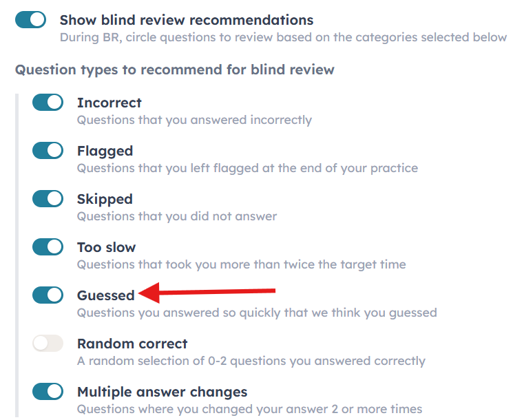Viewport: 513px width, 420px height.
Task: Click the "Flagged" heading text
Action: 105,151
